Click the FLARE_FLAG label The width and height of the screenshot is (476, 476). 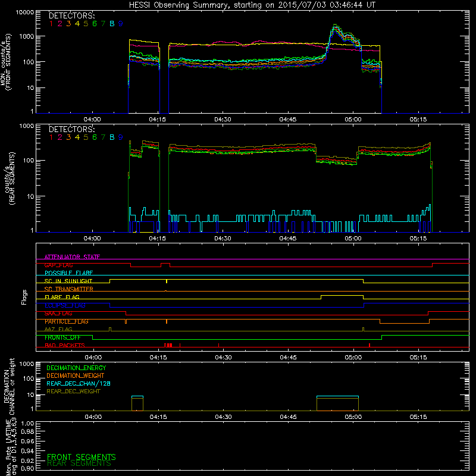[x=62, y=297]
